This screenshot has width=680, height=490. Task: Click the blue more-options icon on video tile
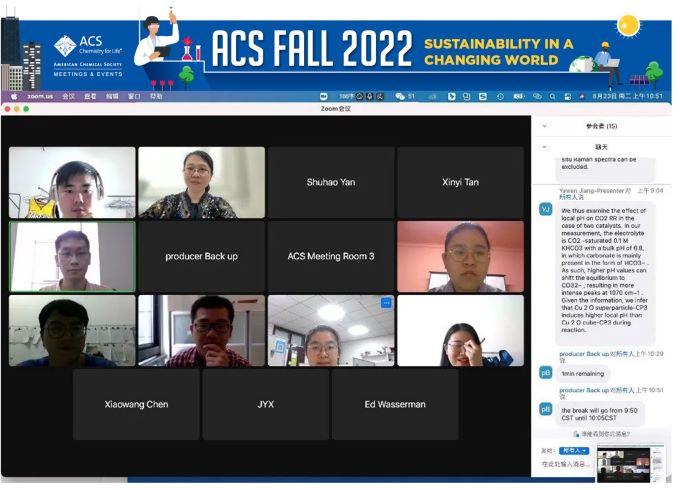pyautogui.click(x=386, y=302)
